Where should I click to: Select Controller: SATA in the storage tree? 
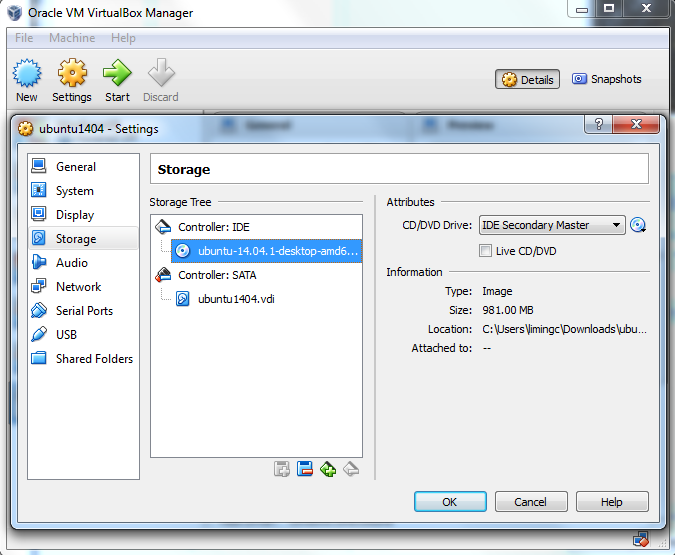point(256,275)
